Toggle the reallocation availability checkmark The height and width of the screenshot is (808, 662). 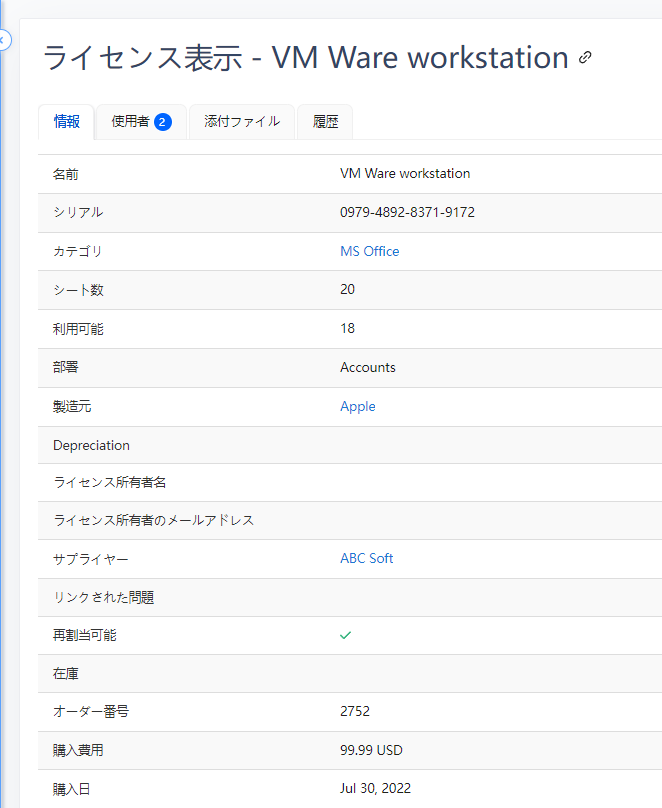click(345, 635)
